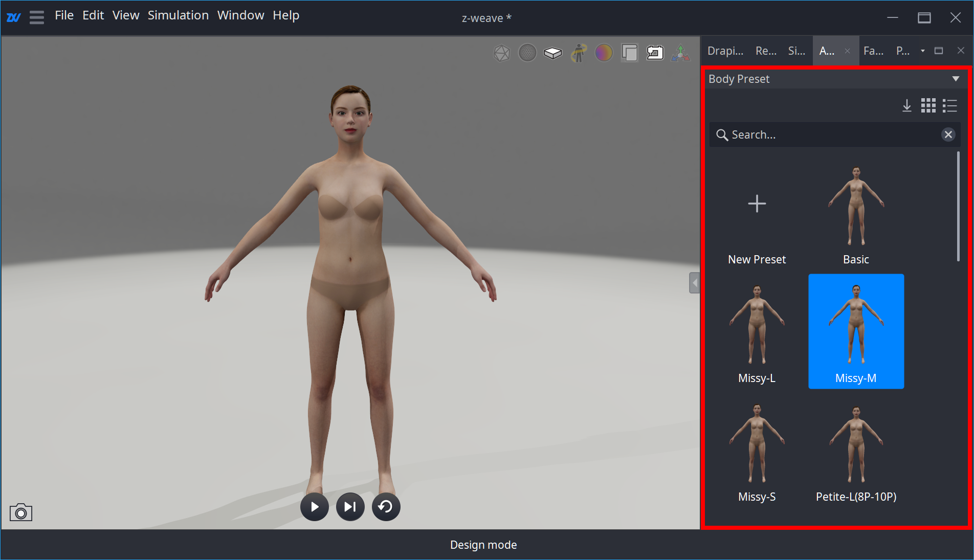Screen dimensions: 974x560
Task: Toggle the gradient color sphere display
Action: click(604, 53)
